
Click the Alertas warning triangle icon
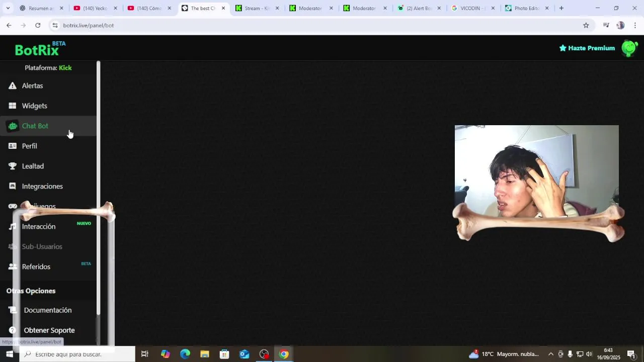click(12, 86)
